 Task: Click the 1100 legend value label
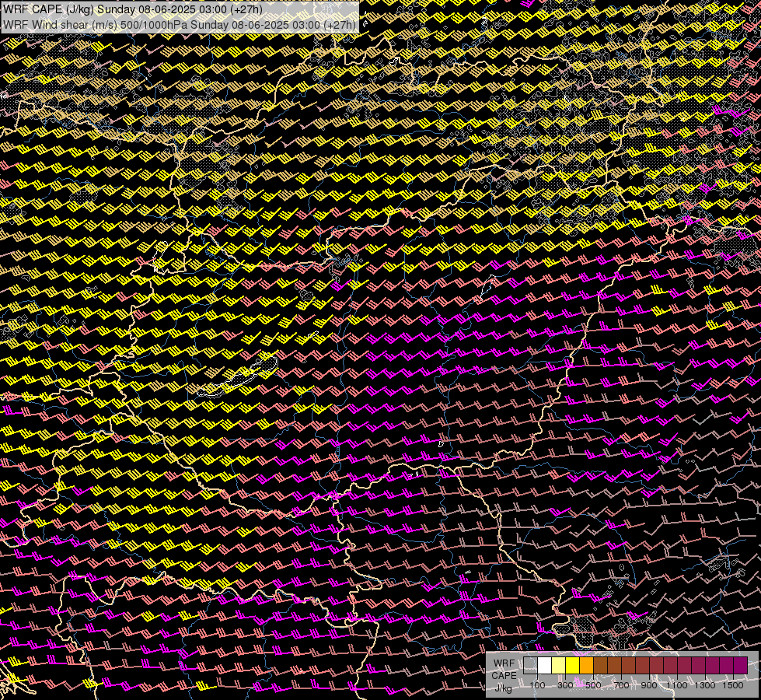pos(676,685)
